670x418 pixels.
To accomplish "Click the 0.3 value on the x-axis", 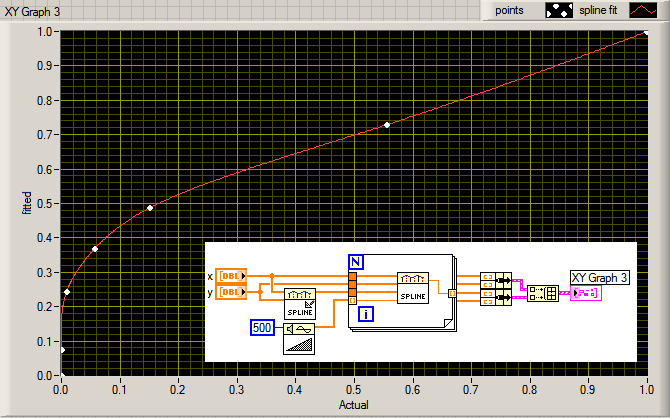I will click(x=236, y=390).
